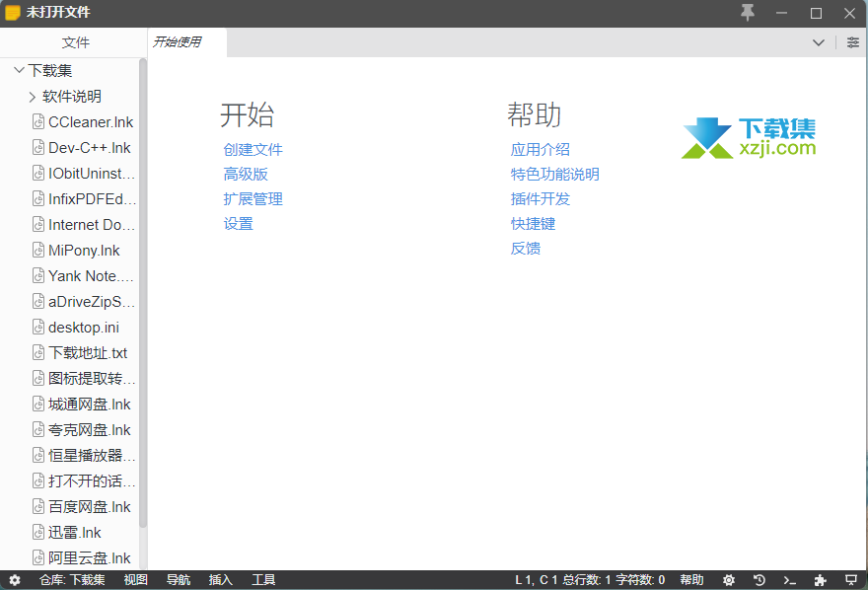Click the file icon beside Dev-C++.lnk
868x590 pixels.
(x=38, y=147)
